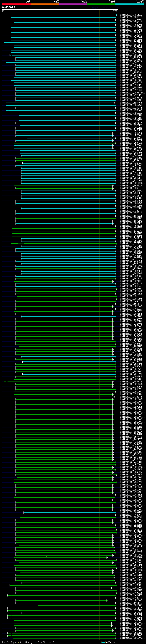Select the UniRef100_A8IB25 hit label
The image size is (146, 644).
(x=131, y=15)
